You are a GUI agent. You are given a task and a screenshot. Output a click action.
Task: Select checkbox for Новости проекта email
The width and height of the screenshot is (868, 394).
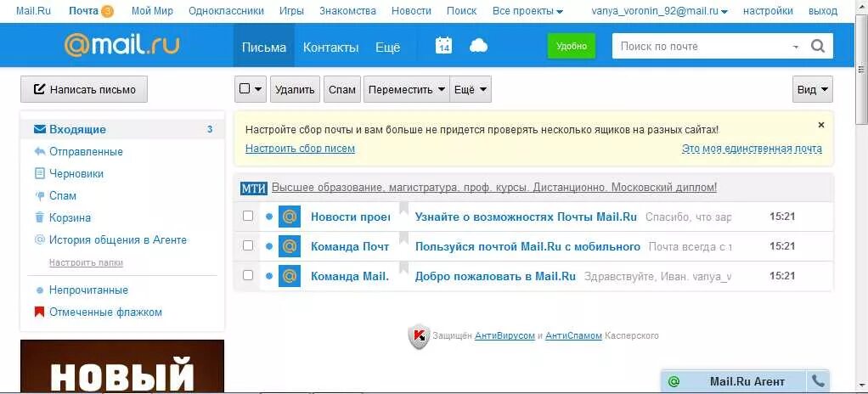pyautogui.click(x=248, y=216)
